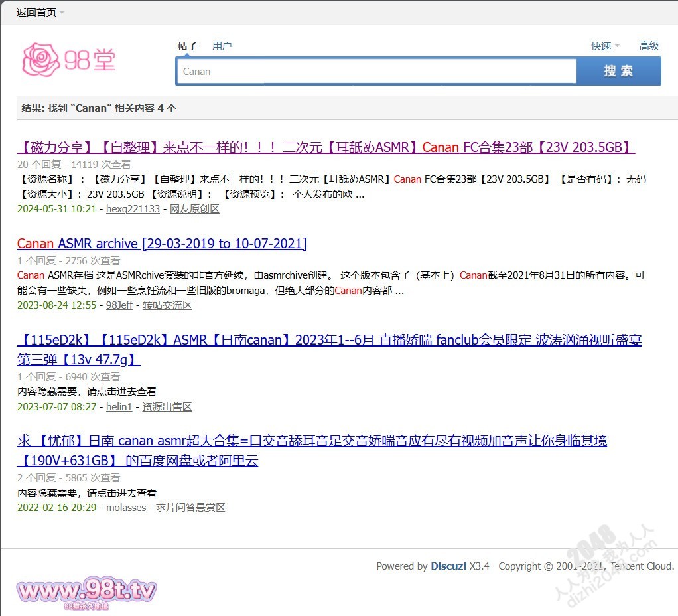Go to the 求片问答悬赏区 forum section
The height and width of the screenshot is (616, 678).
pyautogui.click(x=190, y=508)
